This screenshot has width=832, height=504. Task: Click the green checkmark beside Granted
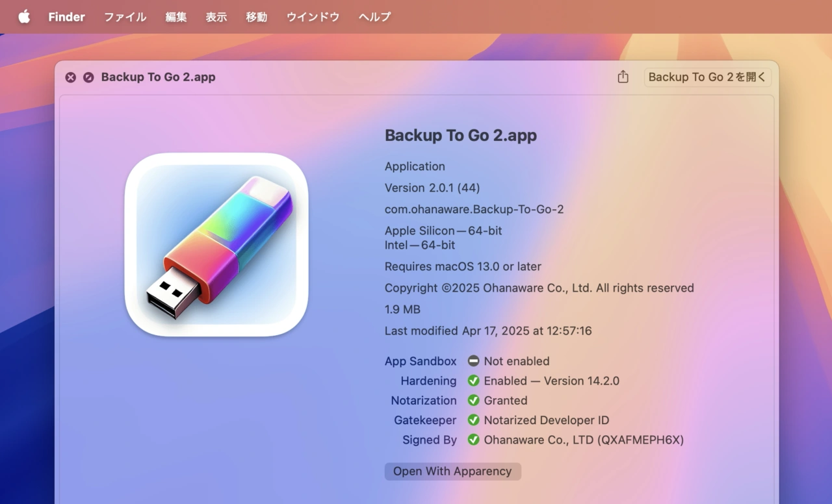pos(473,401)
